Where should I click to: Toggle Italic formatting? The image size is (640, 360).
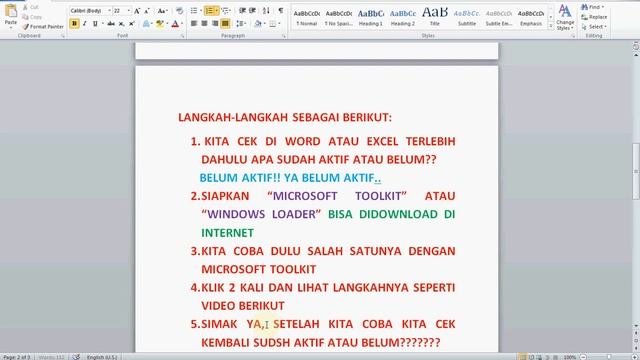coord(84,24)
